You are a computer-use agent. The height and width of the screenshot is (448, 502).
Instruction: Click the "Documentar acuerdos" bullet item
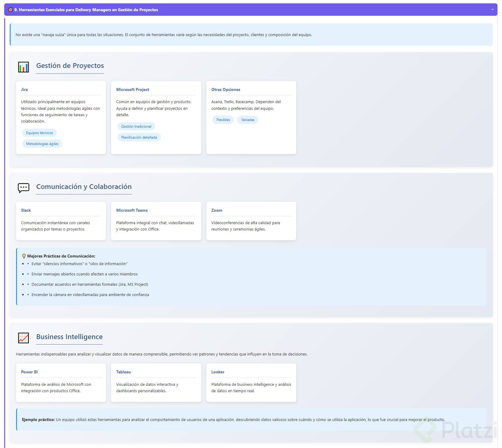90,285
